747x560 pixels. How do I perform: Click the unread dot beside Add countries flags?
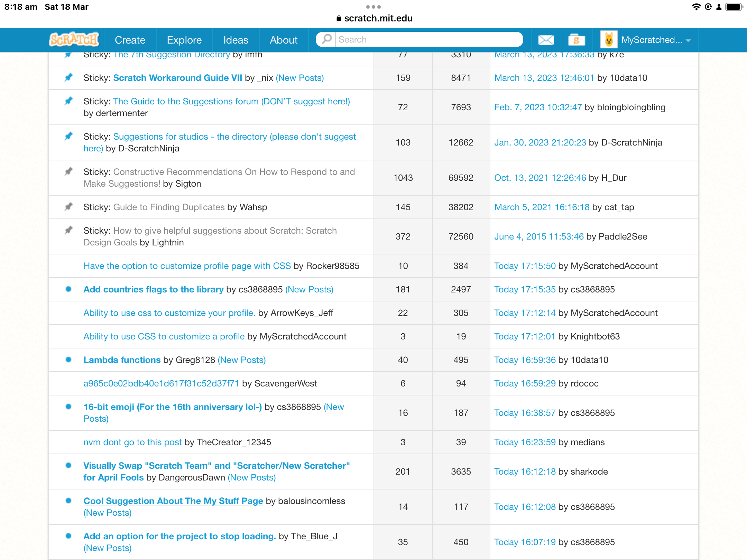(68, 289)
